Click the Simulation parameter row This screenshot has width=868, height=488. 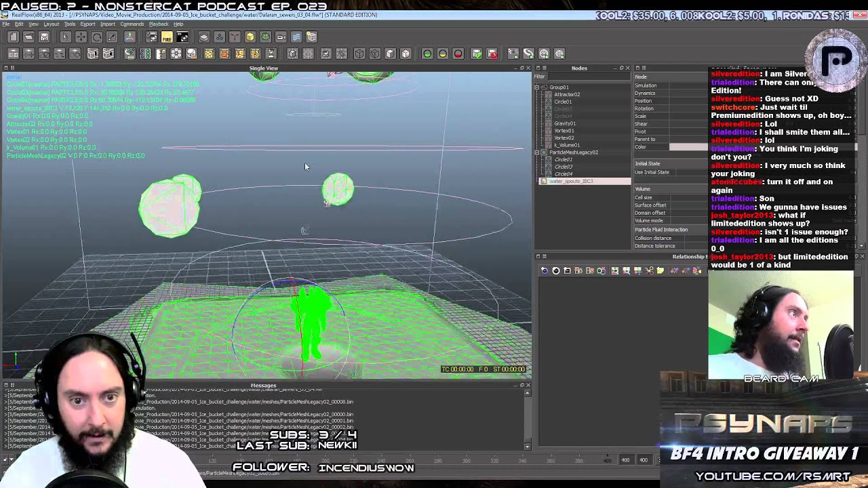point(670,85)
